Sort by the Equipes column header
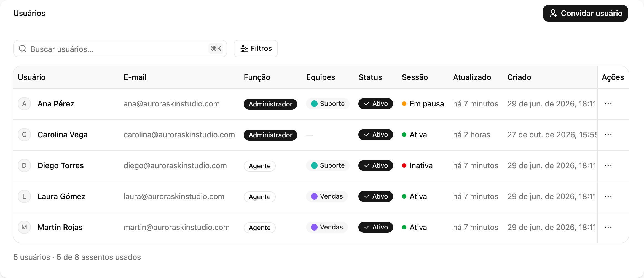This screenshot has height=278, width=644. tap(321, 77)
